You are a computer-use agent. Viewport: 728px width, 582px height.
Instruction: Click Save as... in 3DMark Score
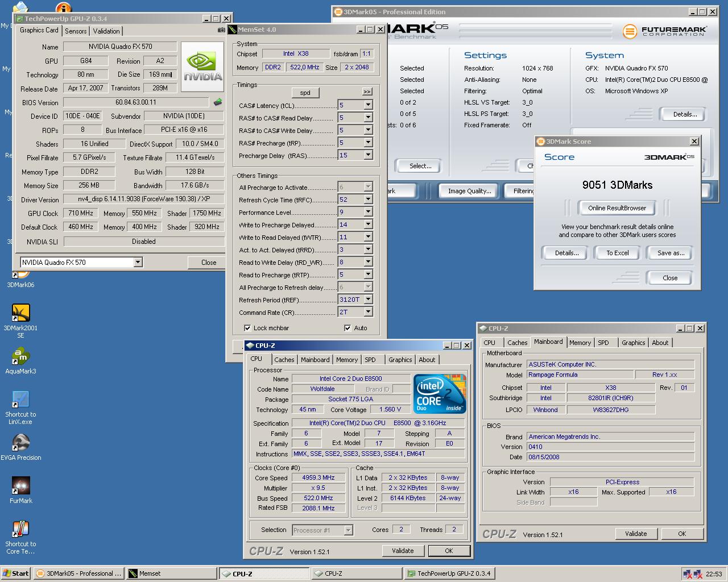tap(671, 253)
